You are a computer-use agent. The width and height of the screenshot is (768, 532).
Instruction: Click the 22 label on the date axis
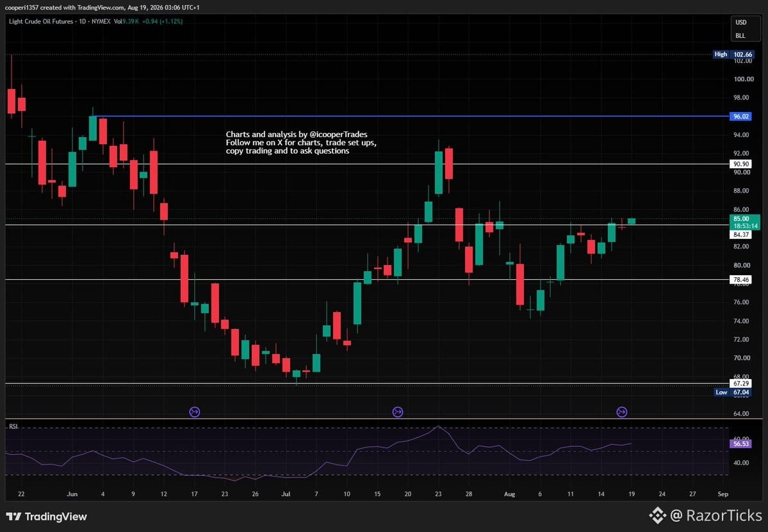tap(21, 494)
